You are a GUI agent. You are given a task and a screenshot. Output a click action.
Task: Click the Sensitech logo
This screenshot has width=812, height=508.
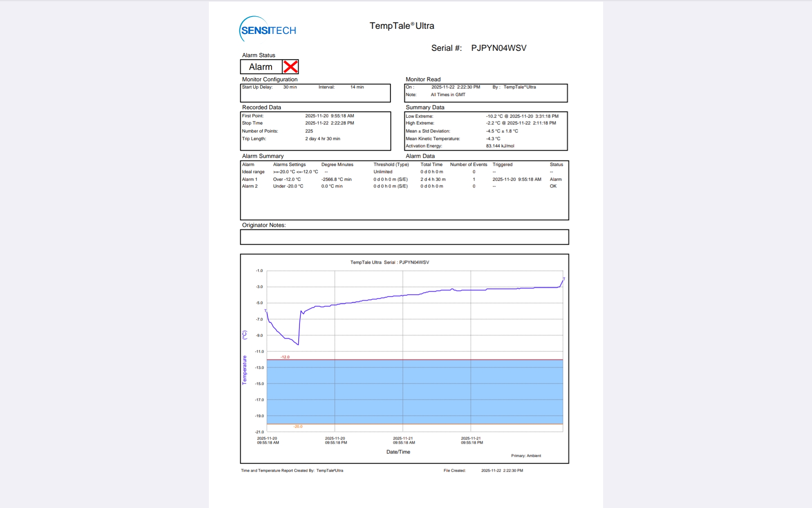268,30
